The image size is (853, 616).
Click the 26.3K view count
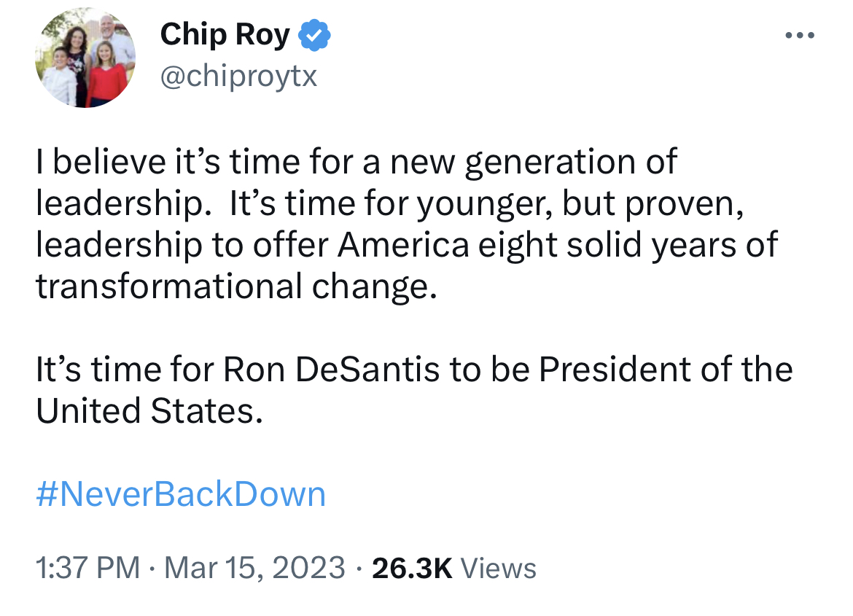click(x=412, y=568)
